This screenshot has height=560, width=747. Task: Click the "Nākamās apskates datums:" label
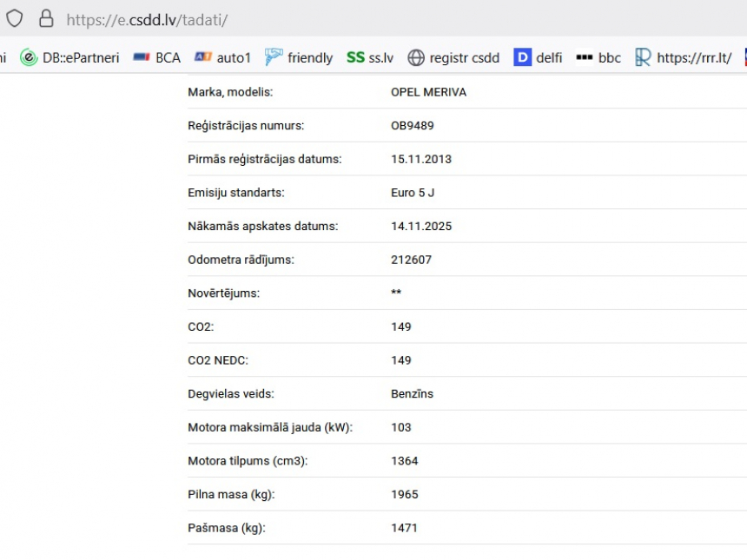tap(263, 227)
